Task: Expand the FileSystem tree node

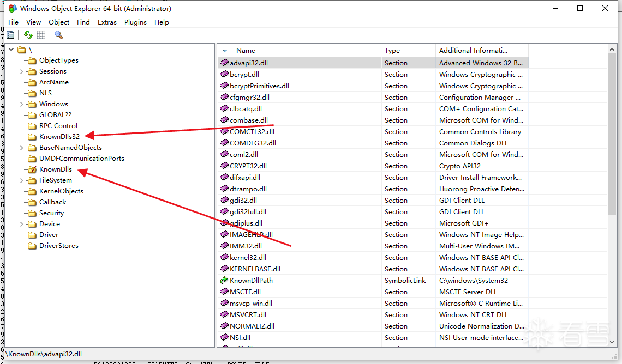Action: tap(22, 180)
